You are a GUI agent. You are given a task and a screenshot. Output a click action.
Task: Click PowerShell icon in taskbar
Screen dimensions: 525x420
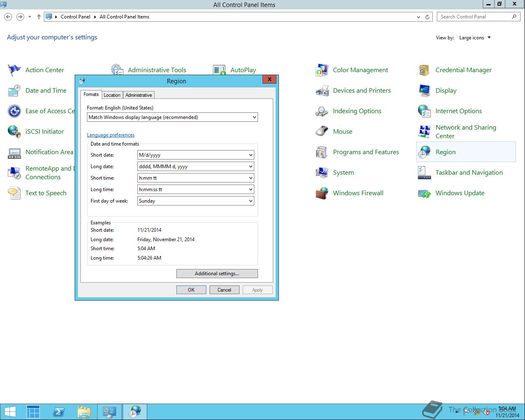pos(59,412)
